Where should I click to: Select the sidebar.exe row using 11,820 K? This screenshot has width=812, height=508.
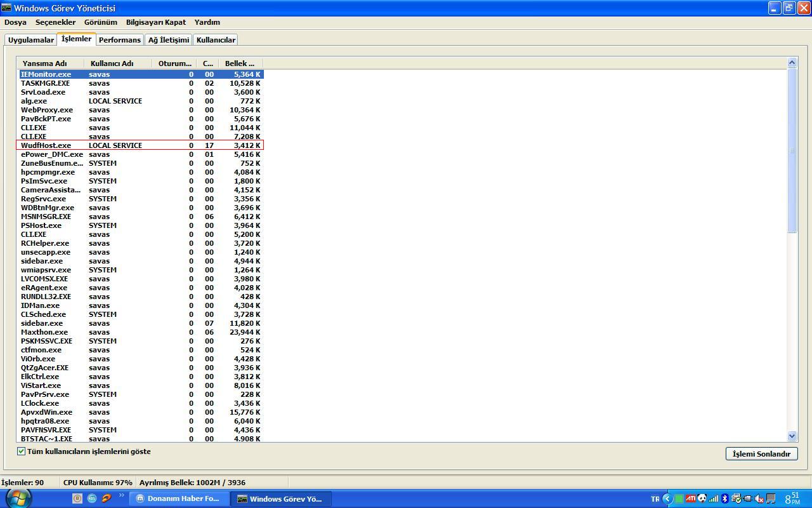[140, 323]
